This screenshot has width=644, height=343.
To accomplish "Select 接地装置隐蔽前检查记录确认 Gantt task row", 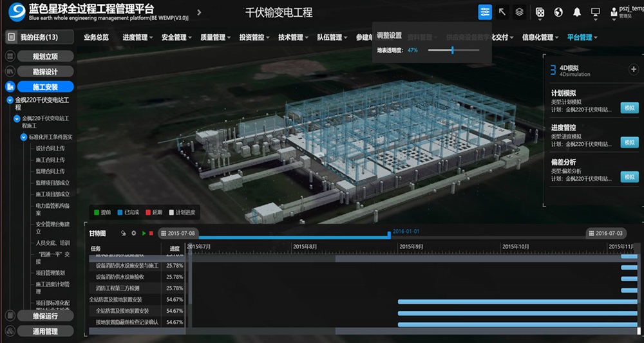I will (137, 322).
